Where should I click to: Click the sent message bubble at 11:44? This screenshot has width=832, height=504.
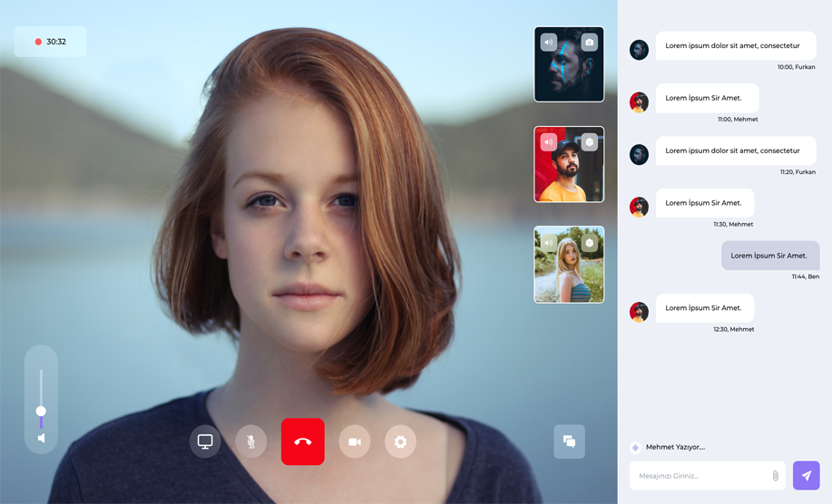click(768, 256)
